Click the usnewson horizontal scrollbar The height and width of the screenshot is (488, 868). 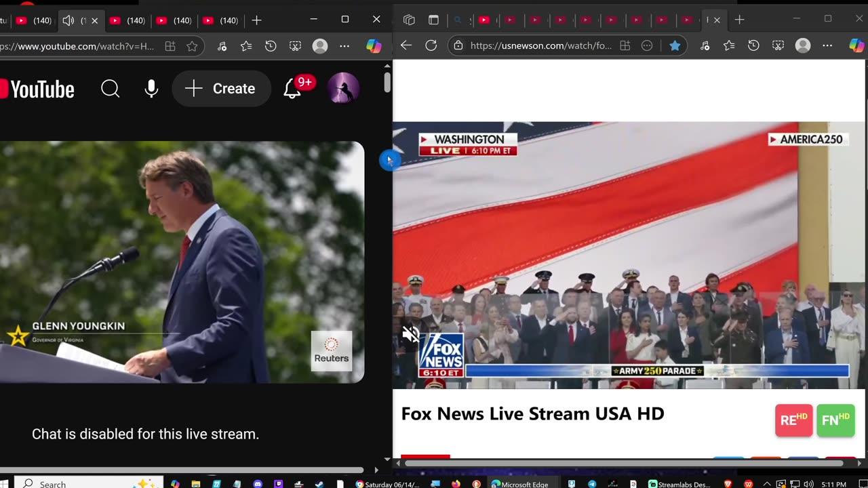coord(624,463)
